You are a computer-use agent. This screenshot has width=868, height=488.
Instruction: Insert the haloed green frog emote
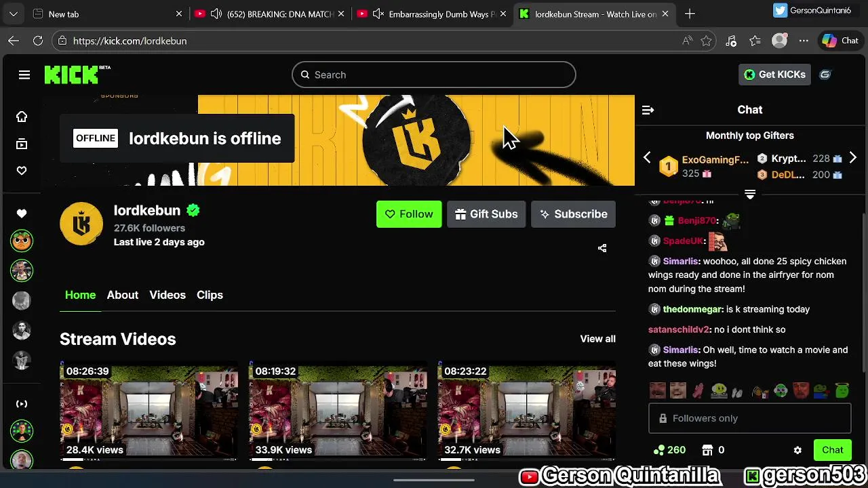(x=842, y=391)
